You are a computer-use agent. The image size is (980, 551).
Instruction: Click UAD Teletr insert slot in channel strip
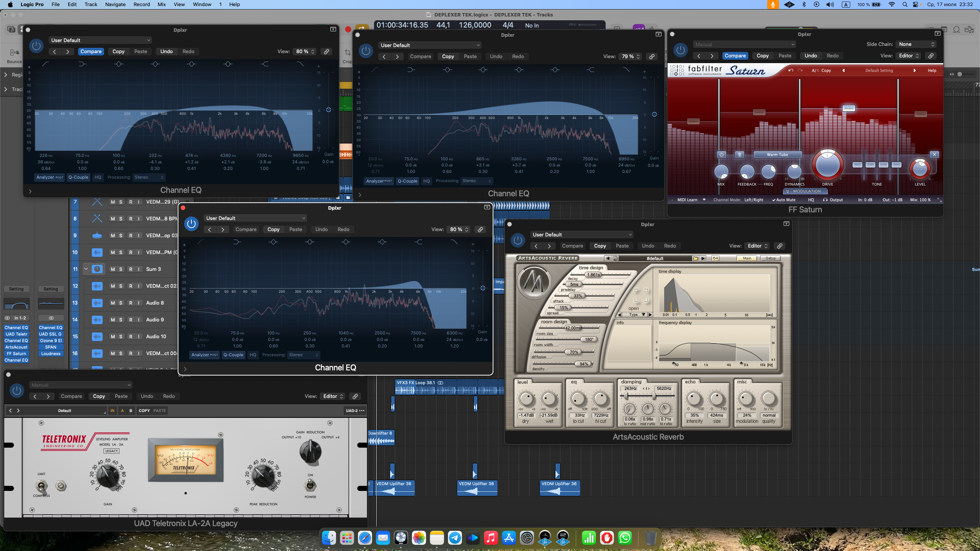click(16, 334)
